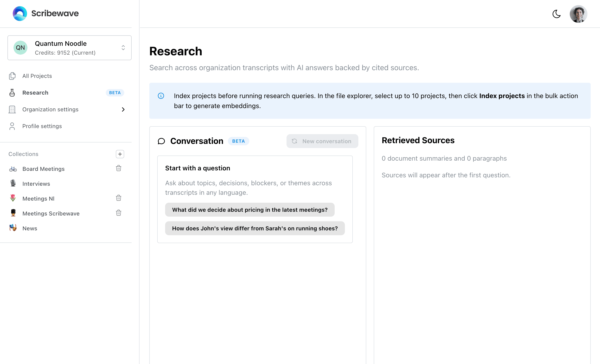The width and height of the screenshot is (600, 364).
Task: Select Meetings Scribewave in the sidebar
Action: tap(51, 213)
